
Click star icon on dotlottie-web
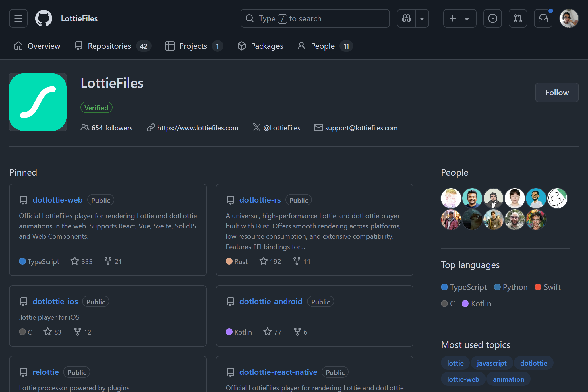coord(75,261)
